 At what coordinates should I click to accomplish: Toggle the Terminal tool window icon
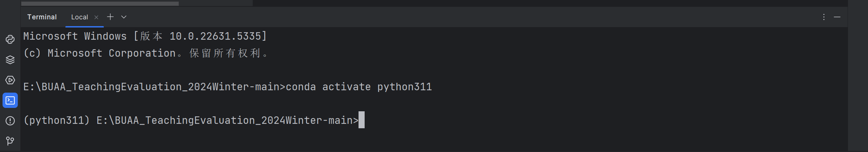pyautogui.click(x=10, y=100)
